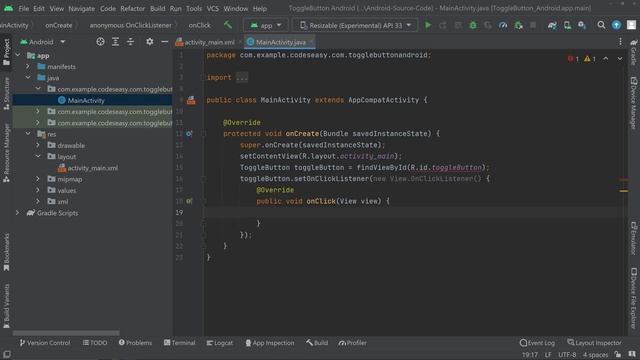The height and width of the screenshot is (360, 640).
Task: Click the Project panel horizontal scrollbar
Action: point(66,333)
